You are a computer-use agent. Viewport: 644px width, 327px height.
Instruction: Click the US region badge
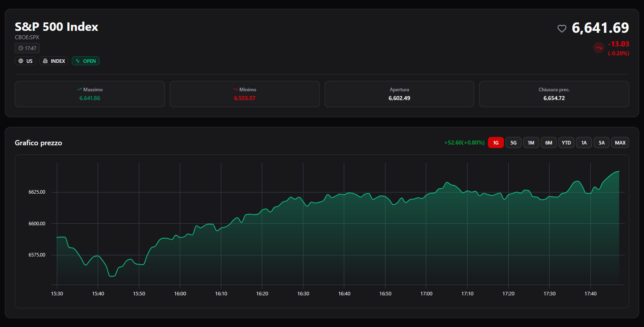click(x=26, y=61)
